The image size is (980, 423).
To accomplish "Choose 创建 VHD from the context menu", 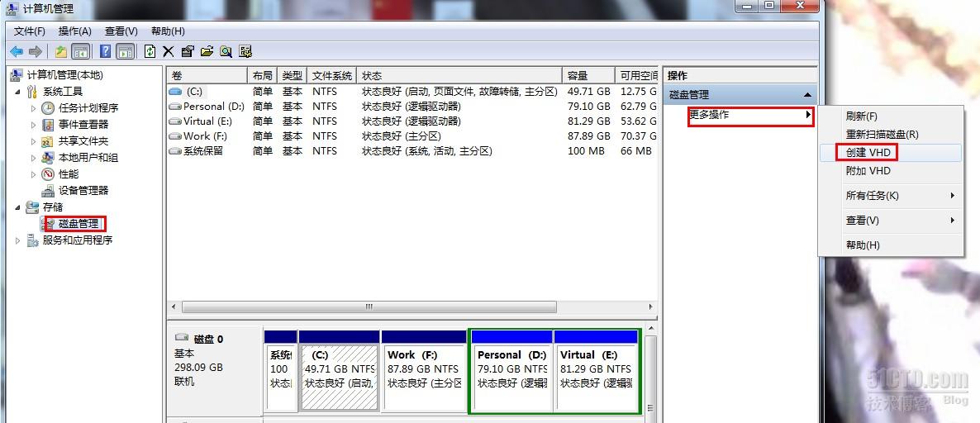I will 868,153.
